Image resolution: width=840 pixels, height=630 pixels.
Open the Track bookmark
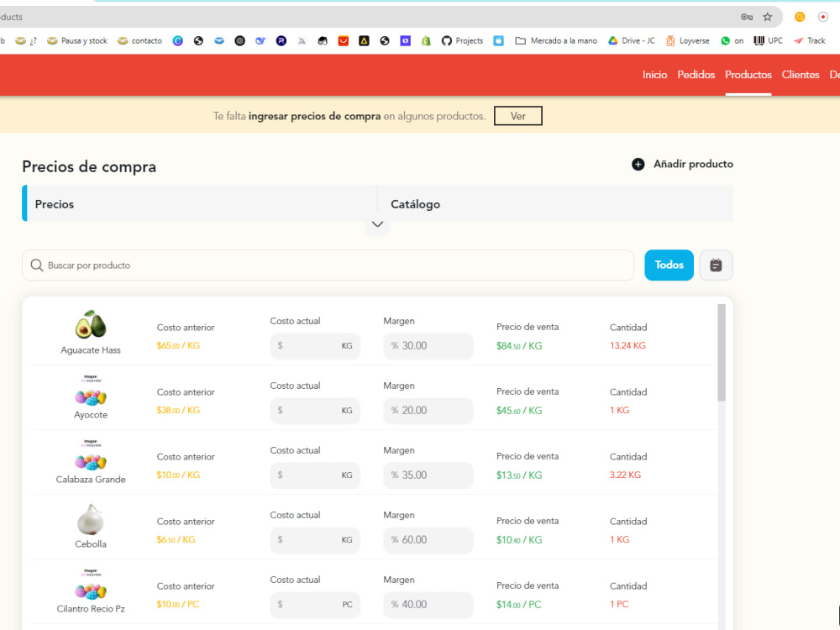810,40
